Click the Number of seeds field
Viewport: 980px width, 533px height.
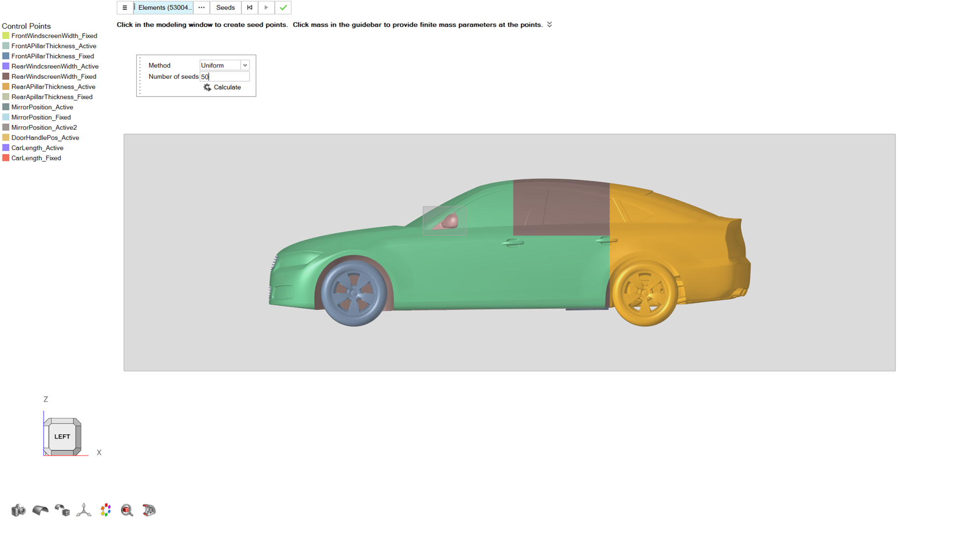225,76
